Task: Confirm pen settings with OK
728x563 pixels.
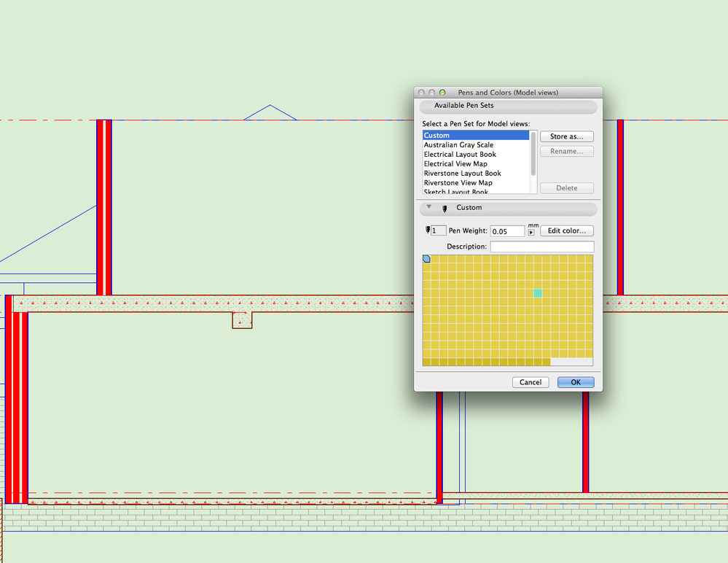Action: point(575,381)
